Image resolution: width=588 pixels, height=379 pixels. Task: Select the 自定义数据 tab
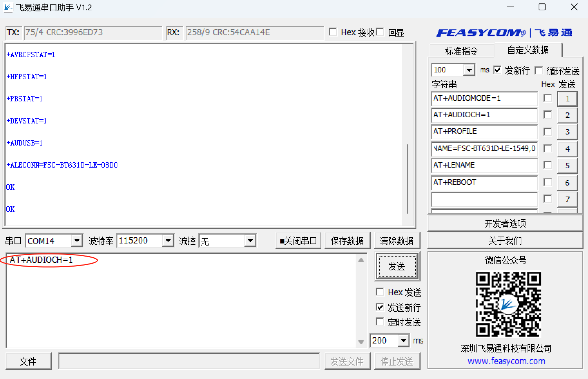[528, 50]
